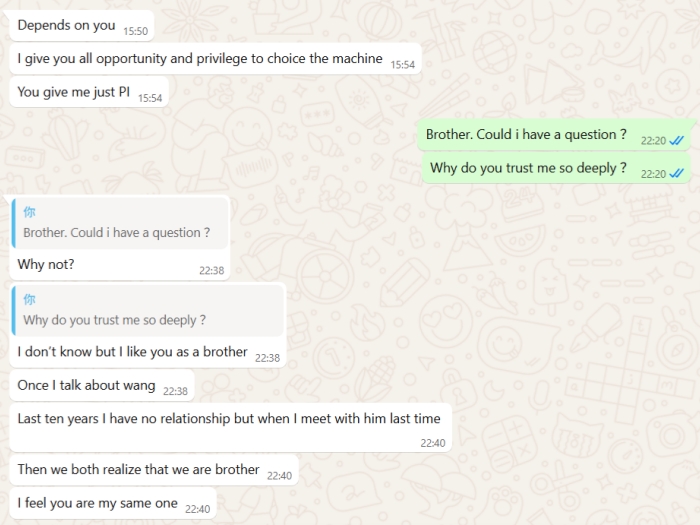Click the 'Once I talk about wang' message
Screen dimensions: 700x525
tap(102, 385)
